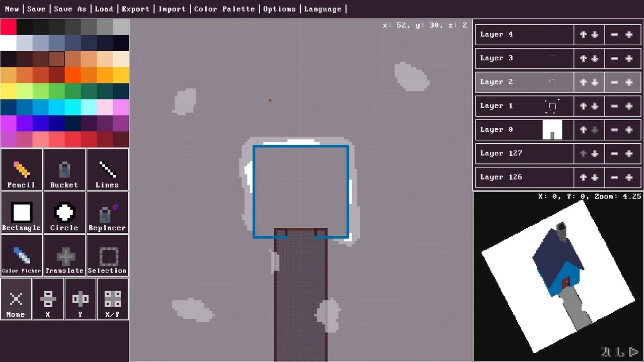Set mirror mode to None
This screenshot has width=644, height=362.
(x=16, y=299)
